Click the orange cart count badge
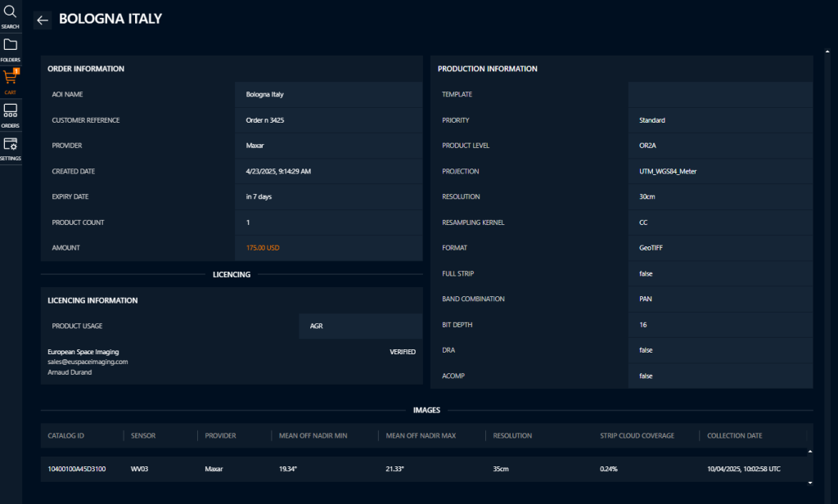838x504 pixels. coord(16,72)
